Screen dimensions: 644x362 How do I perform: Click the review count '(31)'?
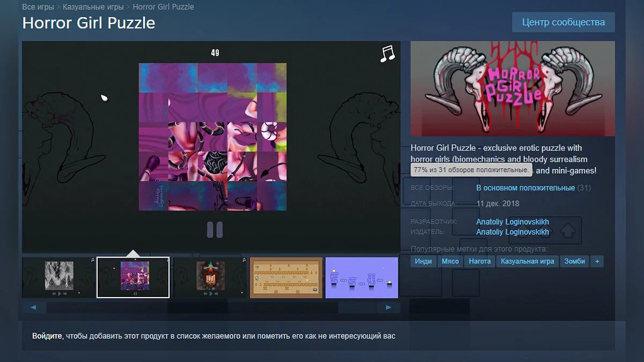584,188
